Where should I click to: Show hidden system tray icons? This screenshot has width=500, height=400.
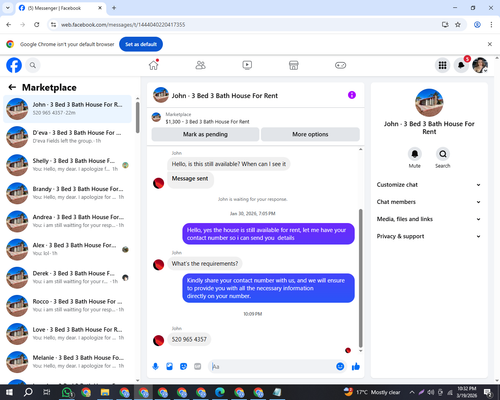pyautogui.click(x=412, y=392)
